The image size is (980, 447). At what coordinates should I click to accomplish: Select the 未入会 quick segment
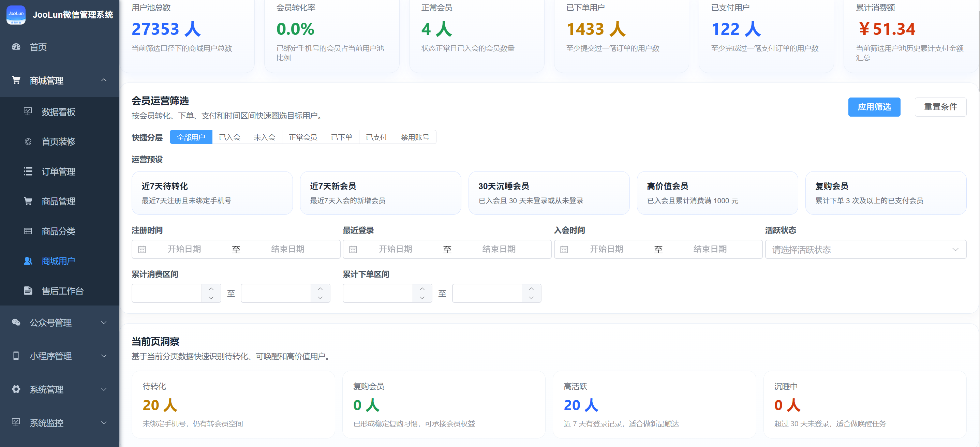coord(264,137)
